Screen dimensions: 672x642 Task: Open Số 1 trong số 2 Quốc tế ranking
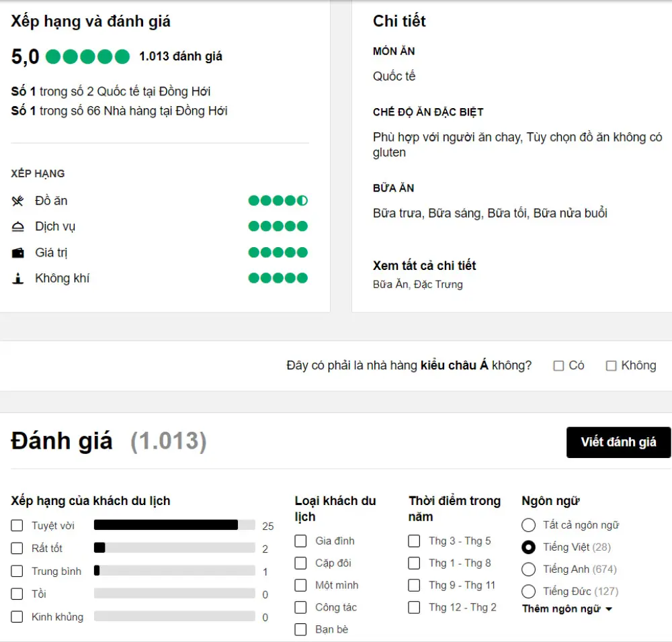pyautogui.click(x=111, y=91)
